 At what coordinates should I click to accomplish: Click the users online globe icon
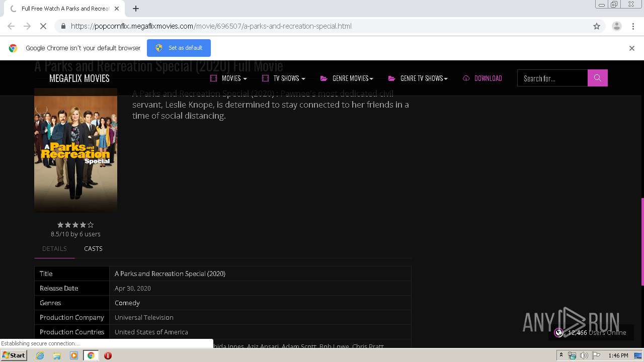click(x=558, y=332)
